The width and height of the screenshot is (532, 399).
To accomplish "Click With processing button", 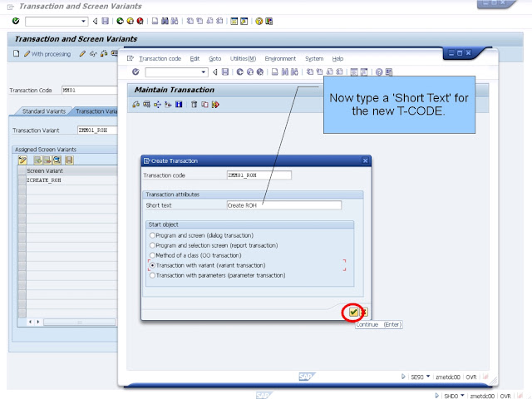I will pos(47,53).
